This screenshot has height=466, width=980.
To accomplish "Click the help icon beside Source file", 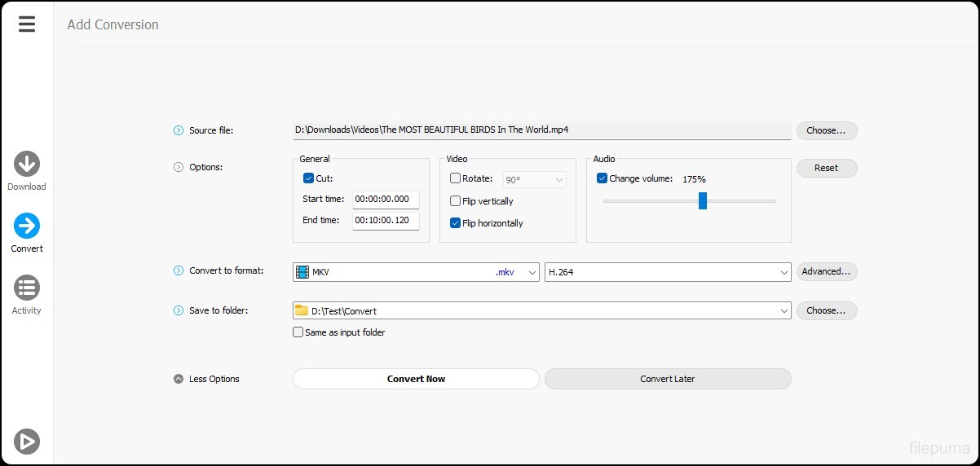I will coord(179,130).
